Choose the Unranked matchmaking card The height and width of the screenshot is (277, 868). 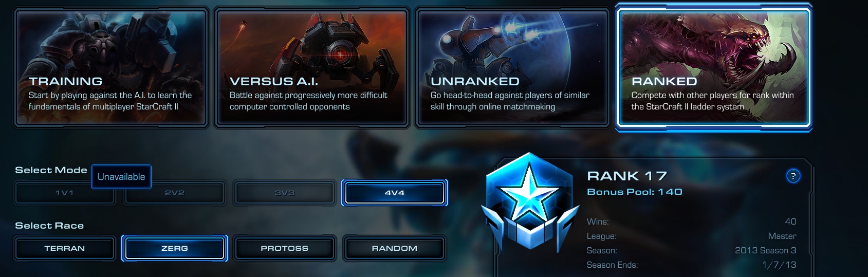(513, 67)
